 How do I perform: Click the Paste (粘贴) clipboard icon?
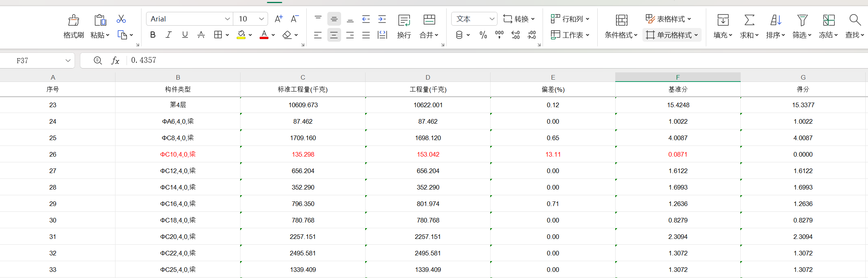(100, 20)
